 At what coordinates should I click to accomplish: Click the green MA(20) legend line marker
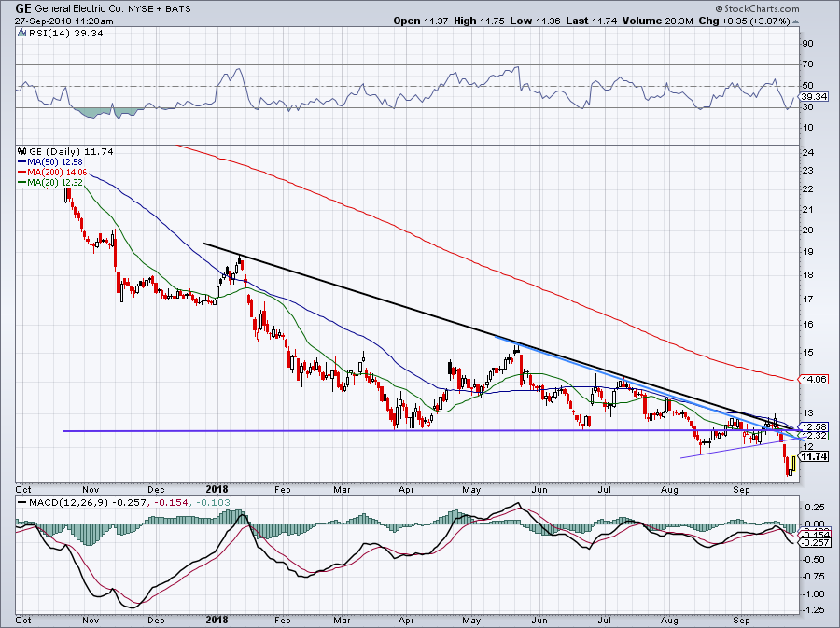click(22, 183)
